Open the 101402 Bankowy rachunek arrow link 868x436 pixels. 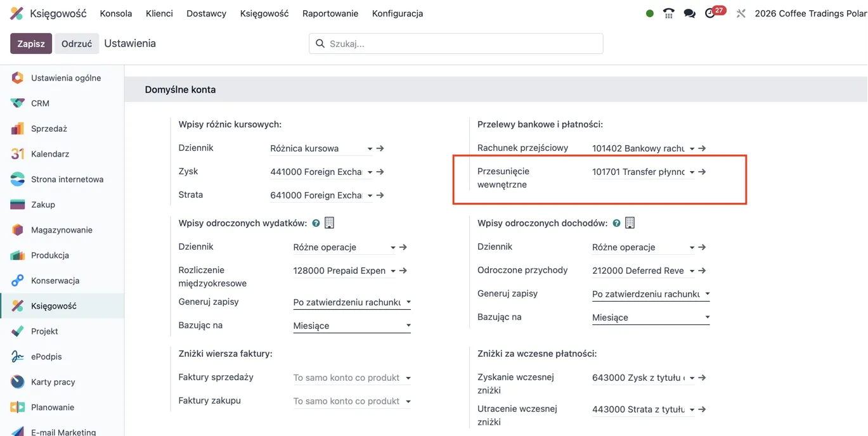[703, 148]
